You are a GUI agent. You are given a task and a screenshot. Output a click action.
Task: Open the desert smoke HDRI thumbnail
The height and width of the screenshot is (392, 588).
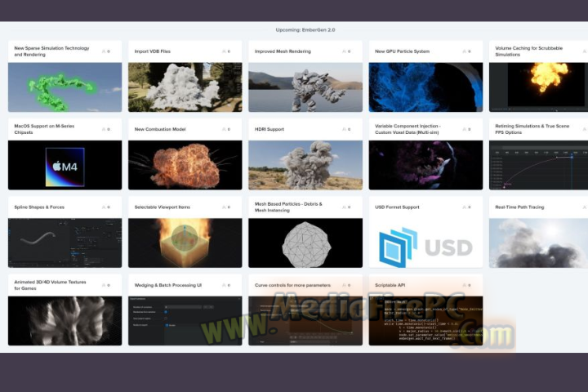click(x=305, y=165)
